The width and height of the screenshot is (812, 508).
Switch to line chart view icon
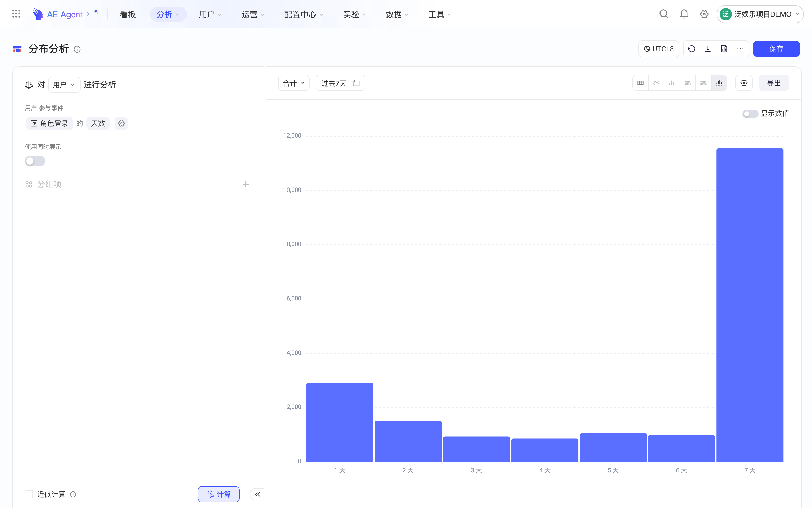click(x=656, y=83)
